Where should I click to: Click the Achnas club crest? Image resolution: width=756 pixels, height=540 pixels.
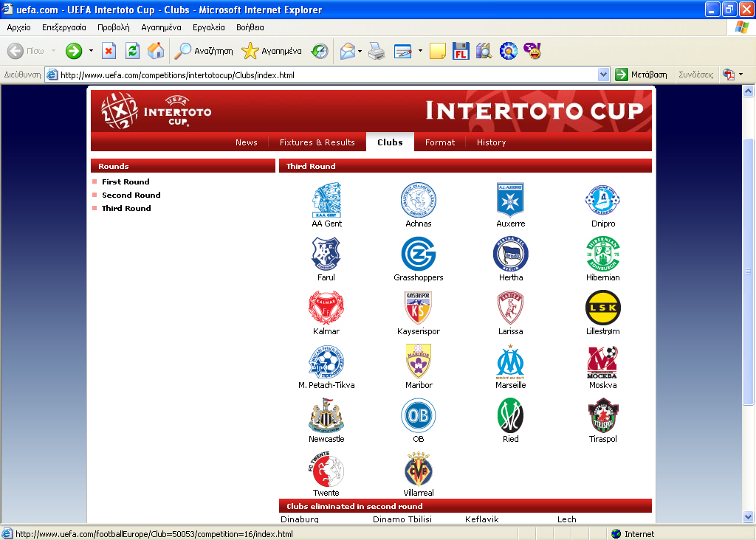tap(419, 200)
